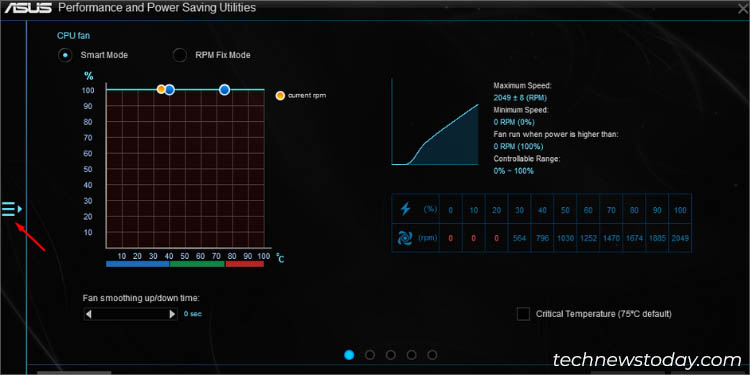Switch to the second page indicator dot
This screenshot has height=375, width=750.
point(370,355)
